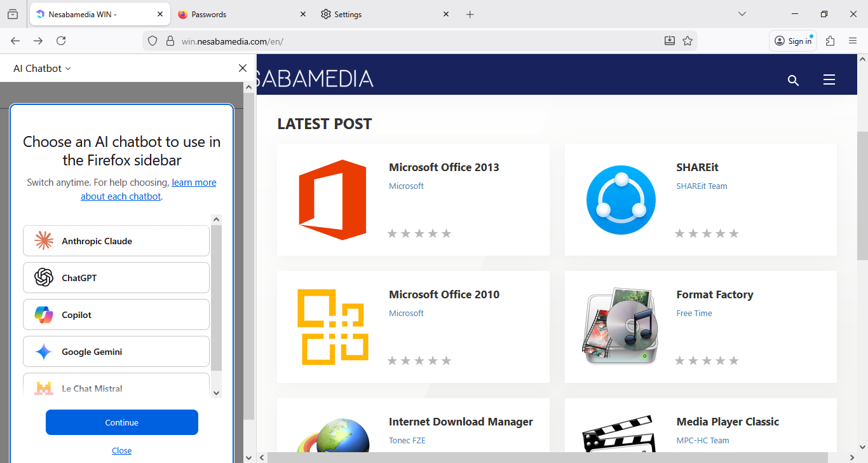Click the learn more about each chatbot link
The width and height of the screenshot is (868, 463).
pyautogui.click(x=194, y=183)
